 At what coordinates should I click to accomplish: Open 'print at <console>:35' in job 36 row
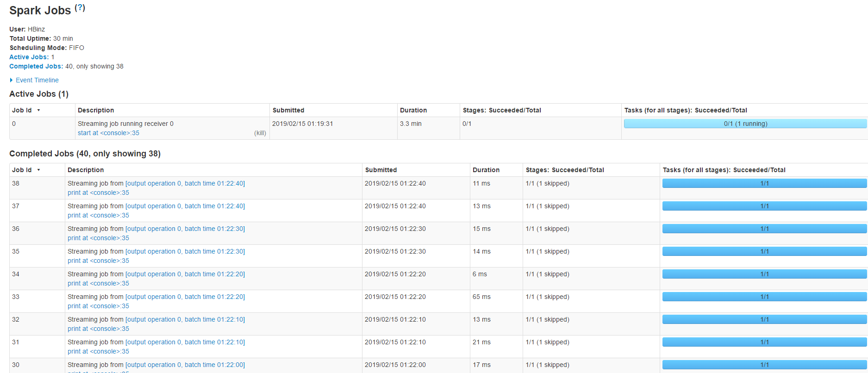(98, 238)
